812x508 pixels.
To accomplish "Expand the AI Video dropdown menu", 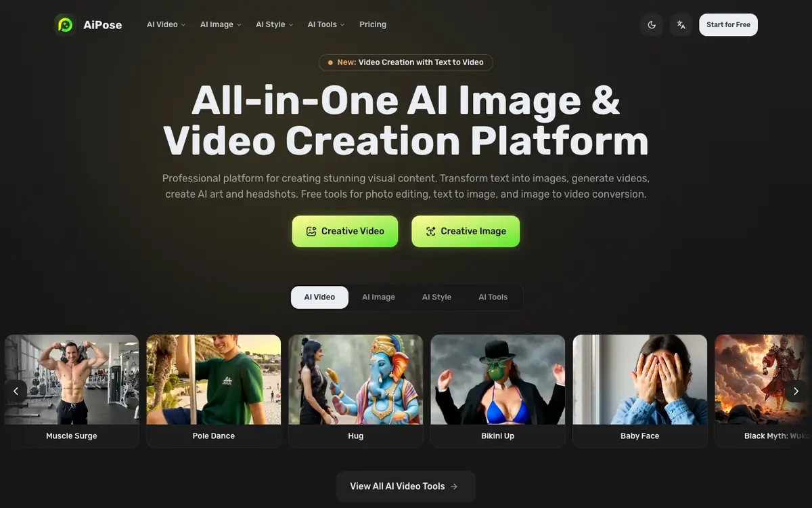I will click(166, 24).
